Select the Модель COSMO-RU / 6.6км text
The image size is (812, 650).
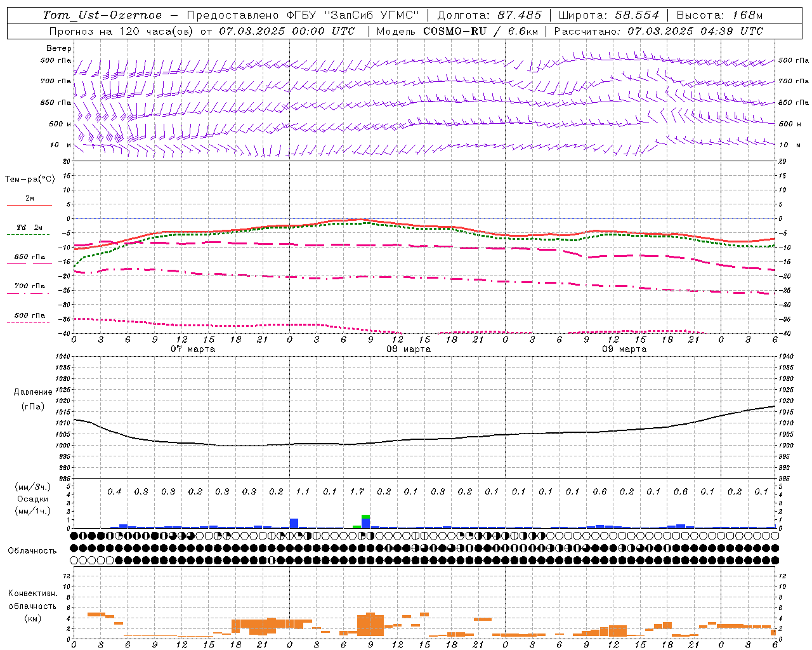pos(457,31)
